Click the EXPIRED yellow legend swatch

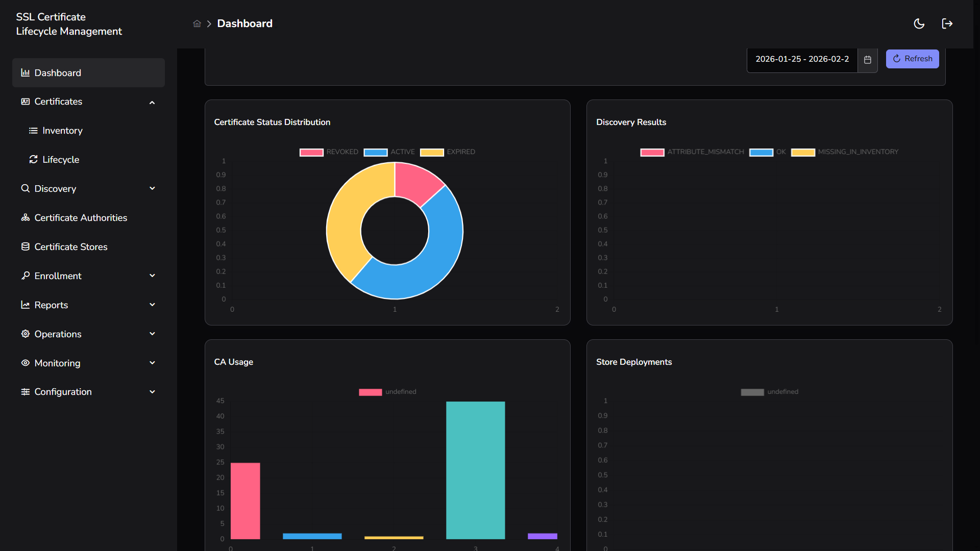(x=432, y=152)
